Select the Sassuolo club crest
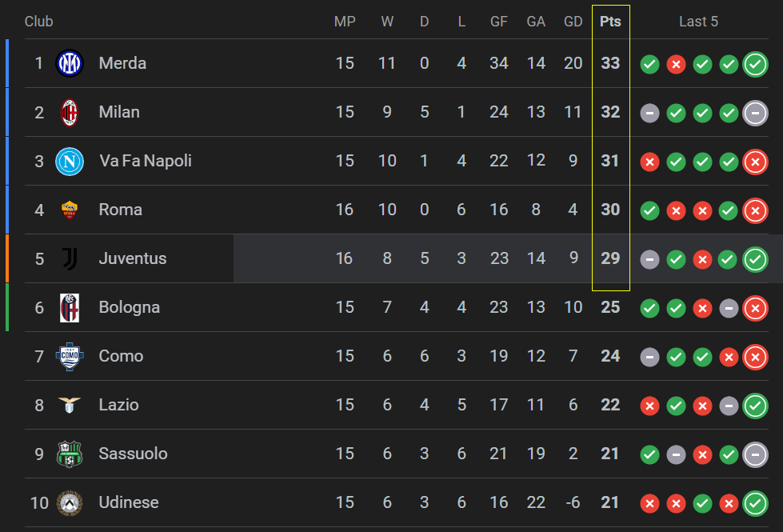This screenshot has height=532, width=783. 69,454
